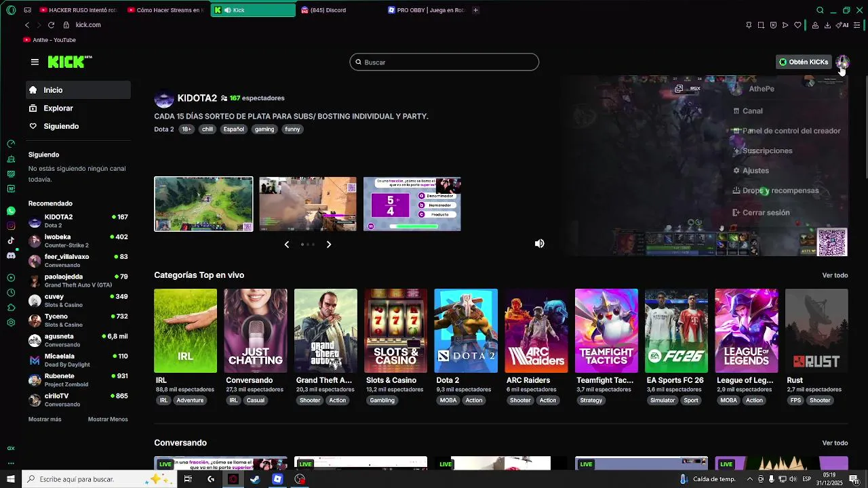Click Windows taskbar search box
This screenshot has height=488, width=868.
100,479
